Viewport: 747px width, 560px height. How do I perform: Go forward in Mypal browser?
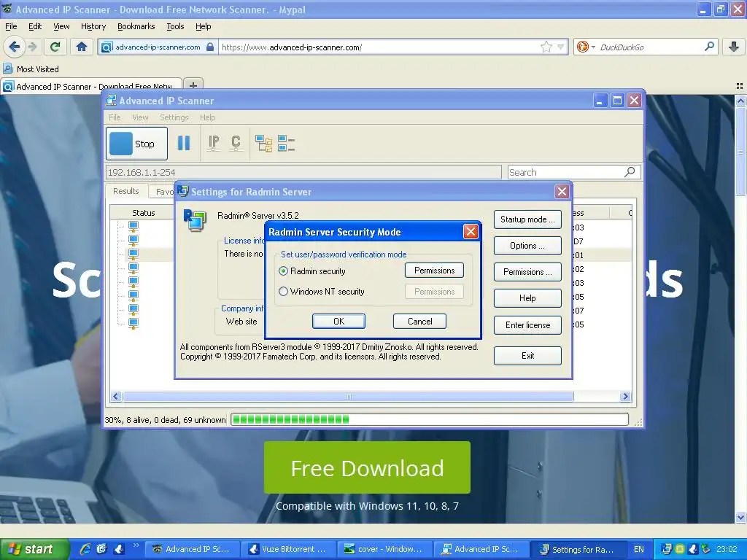click(x=32, y=47)
